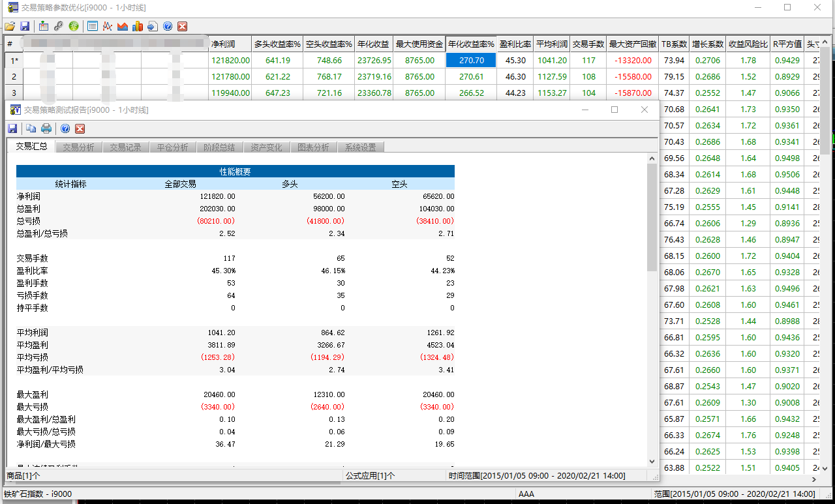This screenshot has width=835, height=504.
Task: Show the line chart icon view
Action: (x=107, y=27)
